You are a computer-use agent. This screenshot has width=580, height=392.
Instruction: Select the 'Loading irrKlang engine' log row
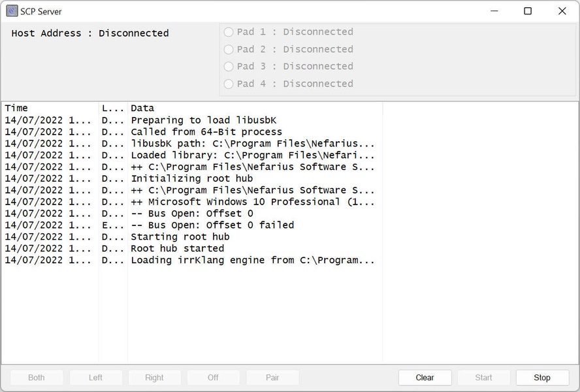[252, 261]
